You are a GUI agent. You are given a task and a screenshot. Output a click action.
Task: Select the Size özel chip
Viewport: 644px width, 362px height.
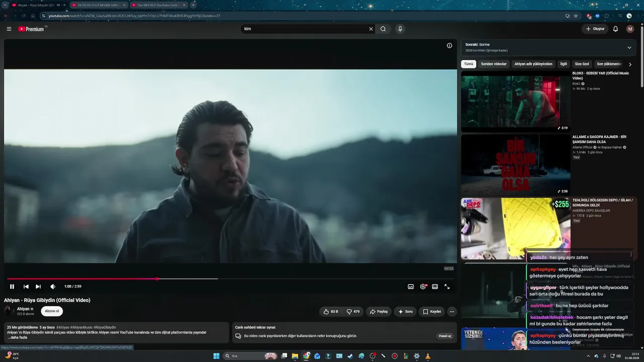pyautogui.click(x=582, y=64)
